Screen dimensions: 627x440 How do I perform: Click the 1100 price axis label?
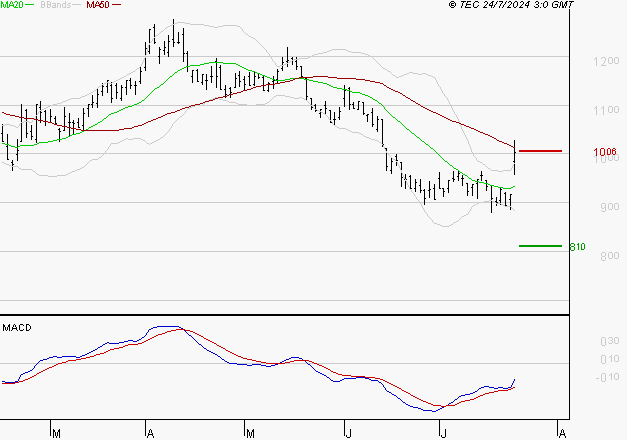click(606, 110)
